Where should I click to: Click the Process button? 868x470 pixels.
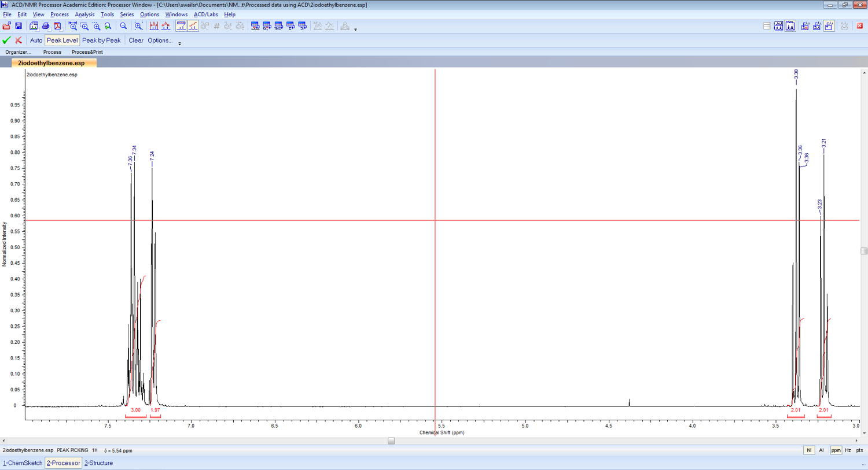[52, 52]
